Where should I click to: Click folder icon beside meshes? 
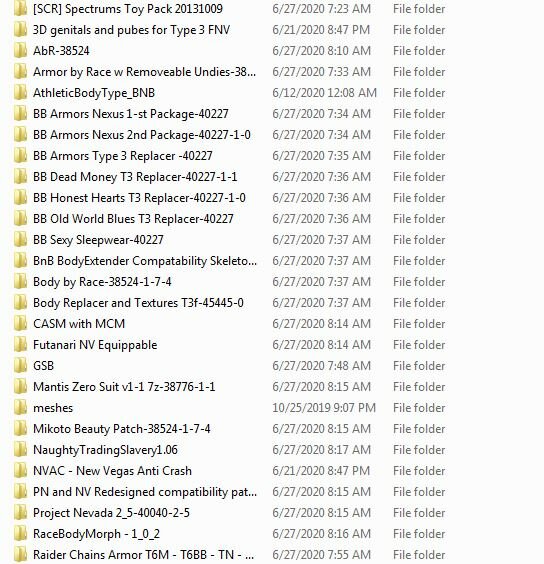click(21, 408)
